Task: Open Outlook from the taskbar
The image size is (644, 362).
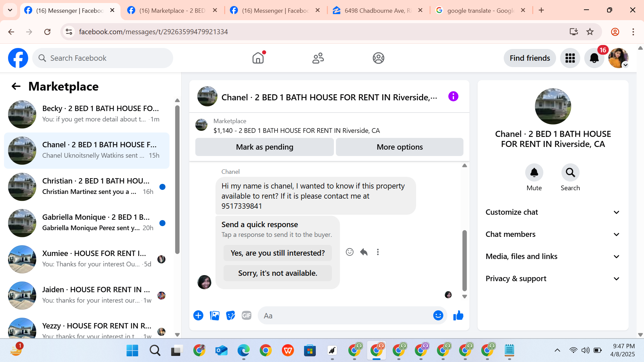Action: (x=221, y=350)
